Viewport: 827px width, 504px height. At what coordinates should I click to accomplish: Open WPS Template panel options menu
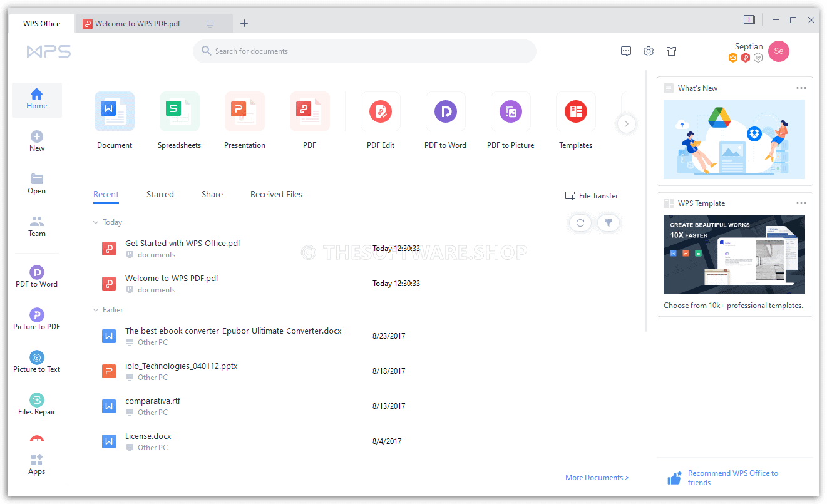pos(801,203)
